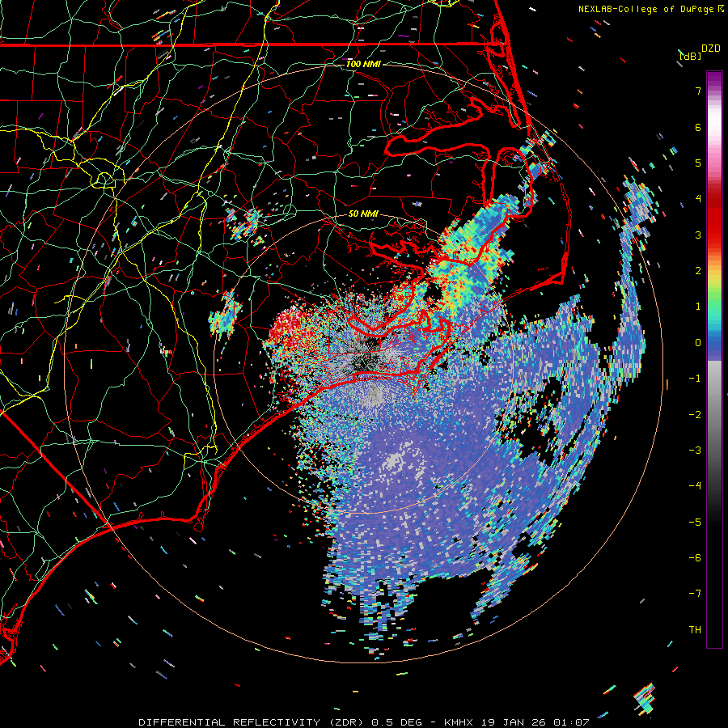The width and height of the screenshot is (728, 728).
Task: Click the -3 value on color scale
Action: tap(695, 451)
